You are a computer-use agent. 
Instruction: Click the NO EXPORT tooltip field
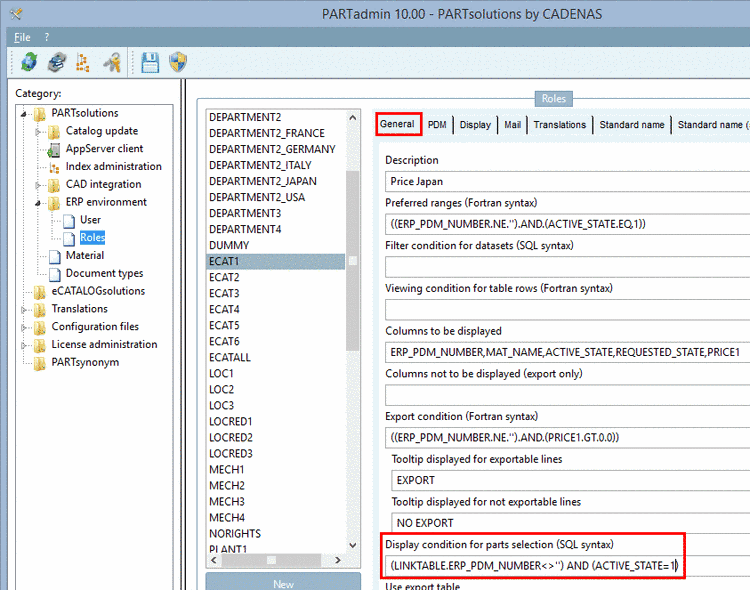click(x=570, y=523)
